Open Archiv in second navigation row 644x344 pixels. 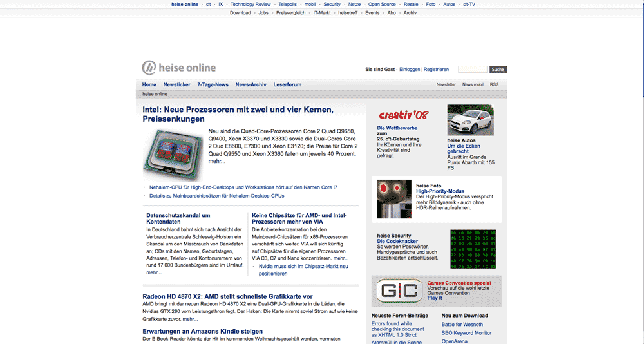pos(410,13)
